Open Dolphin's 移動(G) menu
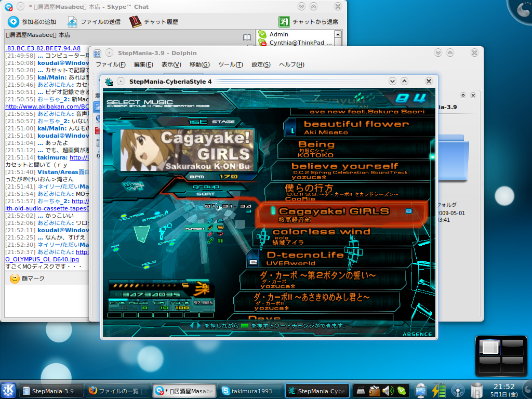Image resolution: width=532 pixels, height=399 pixels. [199, 64]
